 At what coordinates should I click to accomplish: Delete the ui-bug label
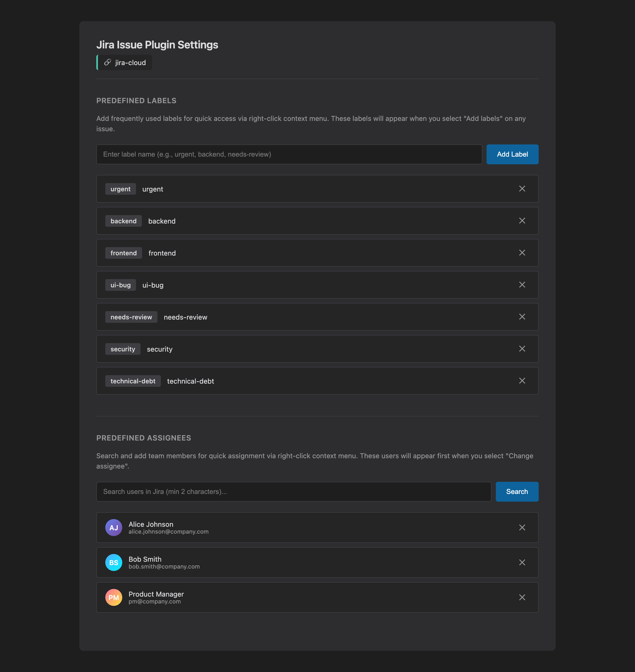(x=522, y=285)
